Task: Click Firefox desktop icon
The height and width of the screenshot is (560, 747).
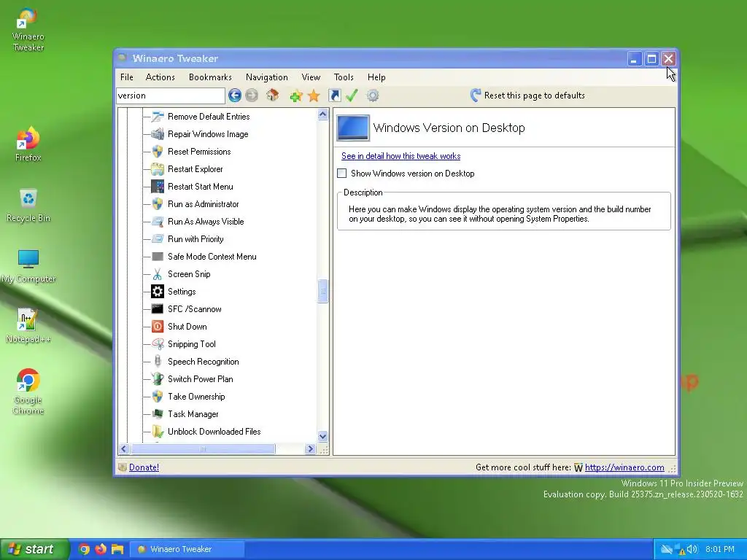Action: pos(28,144)
